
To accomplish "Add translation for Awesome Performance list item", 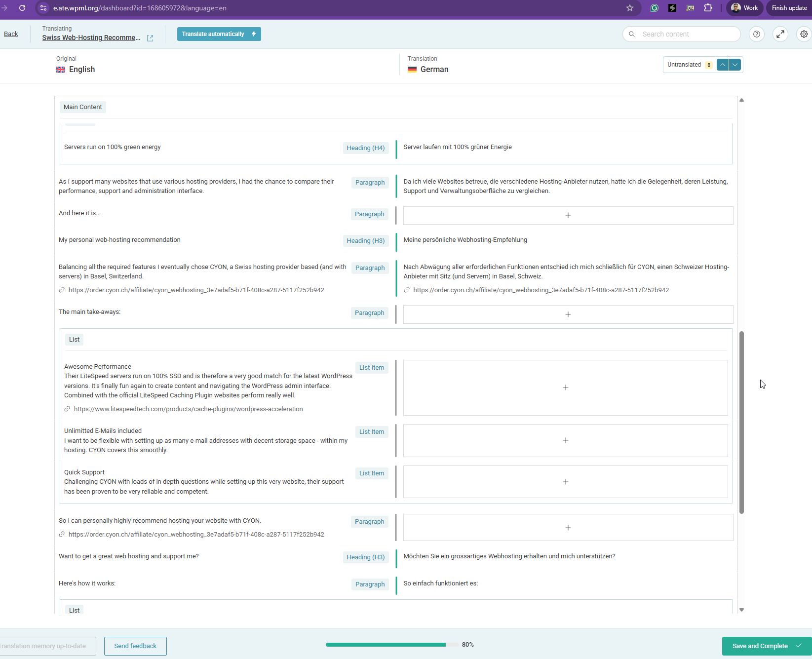I will [566, 388].
